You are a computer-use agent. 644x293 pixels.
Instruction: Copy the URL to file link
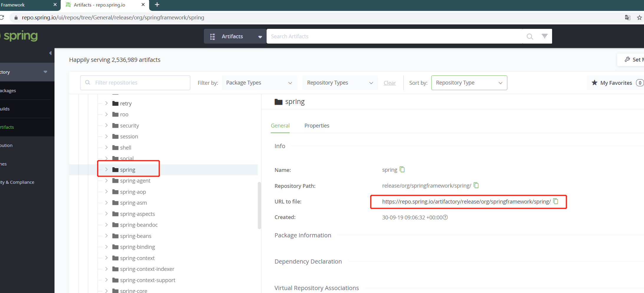click(x=556, y=201)
